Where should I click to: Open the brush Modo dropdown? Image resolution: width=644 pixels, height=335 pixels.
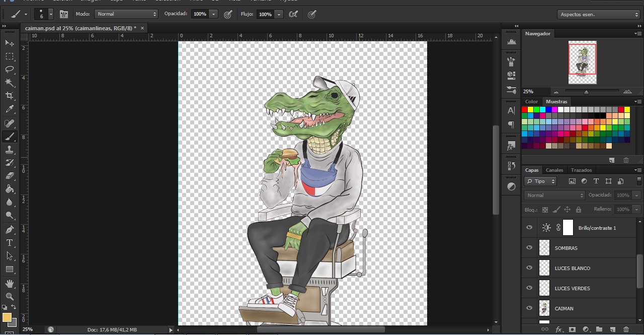126,14
